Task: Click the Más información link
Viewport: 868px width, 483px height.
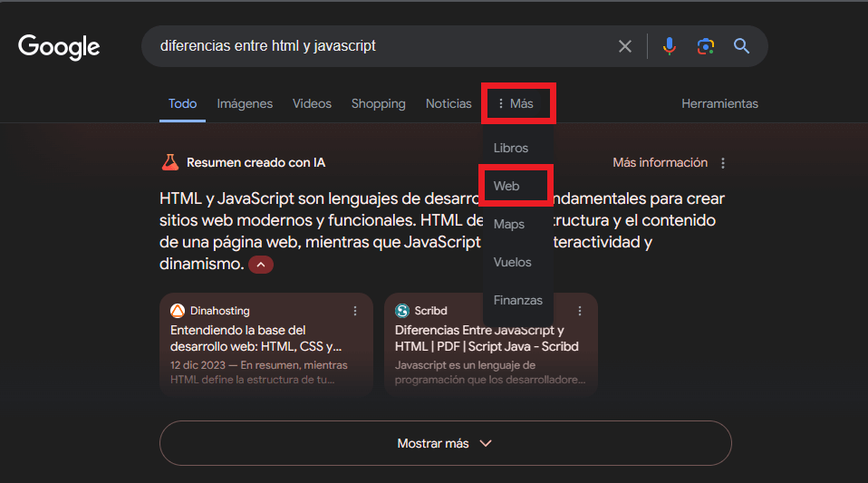Action: click(660, 162)
